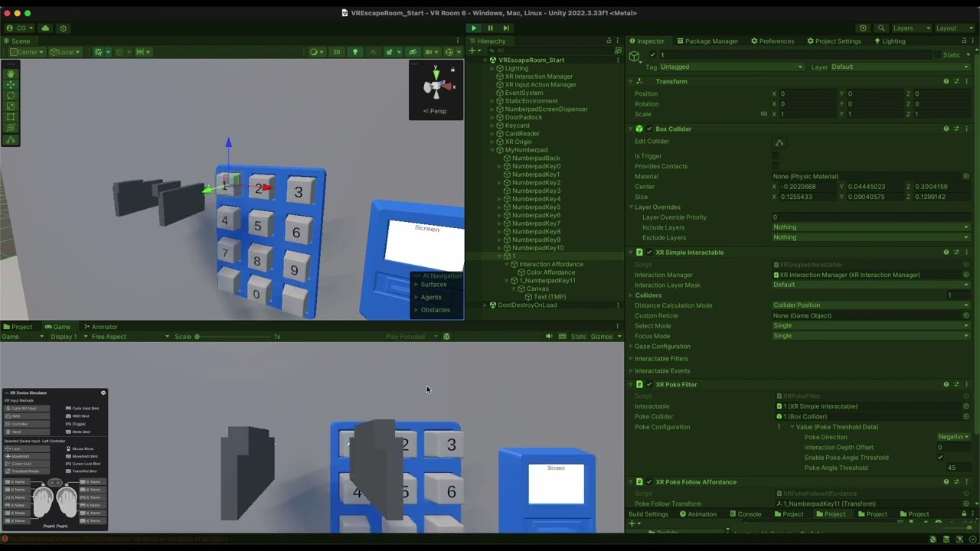Click the Step frame button
980x551 pixels.
click(x=506, y=28)
